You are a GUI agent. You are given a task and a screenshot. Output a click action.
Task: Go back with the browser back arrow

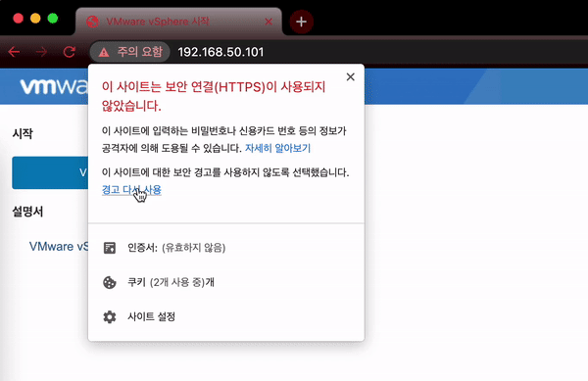point(14,52)
